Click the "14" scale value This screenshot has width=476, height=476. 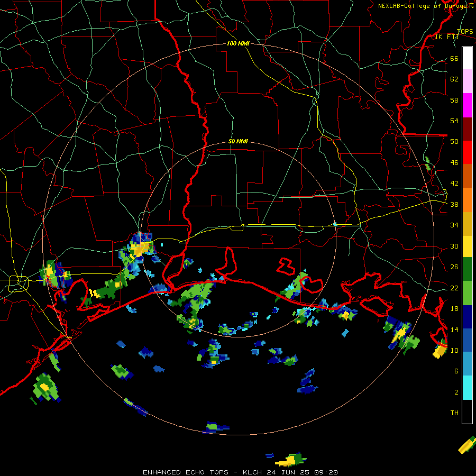point(454,329)
